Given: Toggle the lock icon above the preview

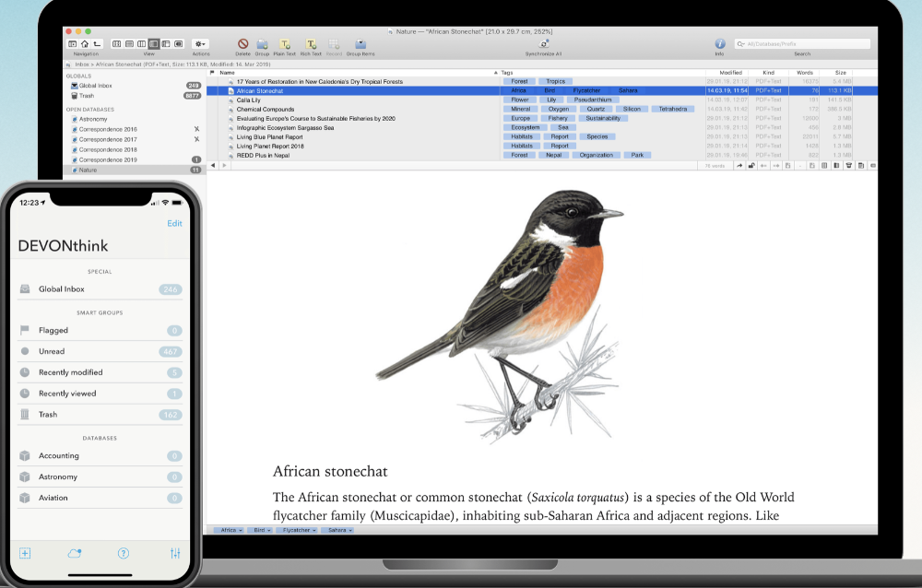Looking at the screenshot, I should tap(752, 166).
